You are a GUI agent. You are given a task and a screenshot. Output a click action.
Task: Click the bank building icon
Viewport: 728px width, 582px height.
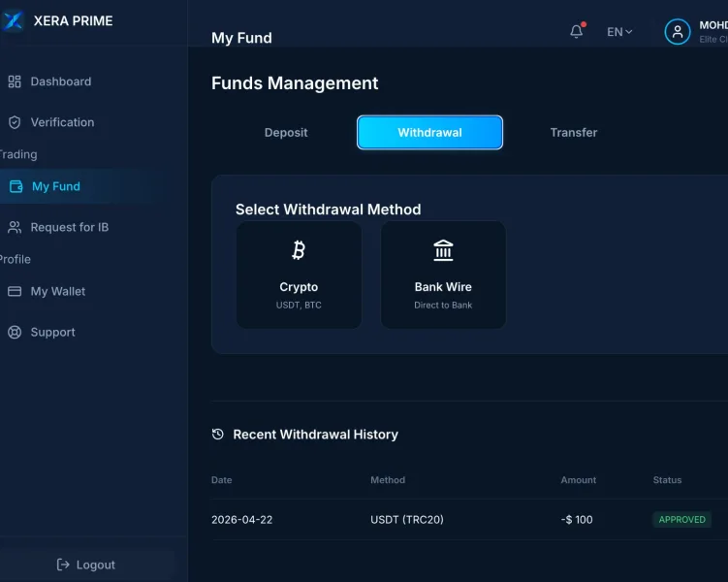pyautogui.click(x=443, y=250)
